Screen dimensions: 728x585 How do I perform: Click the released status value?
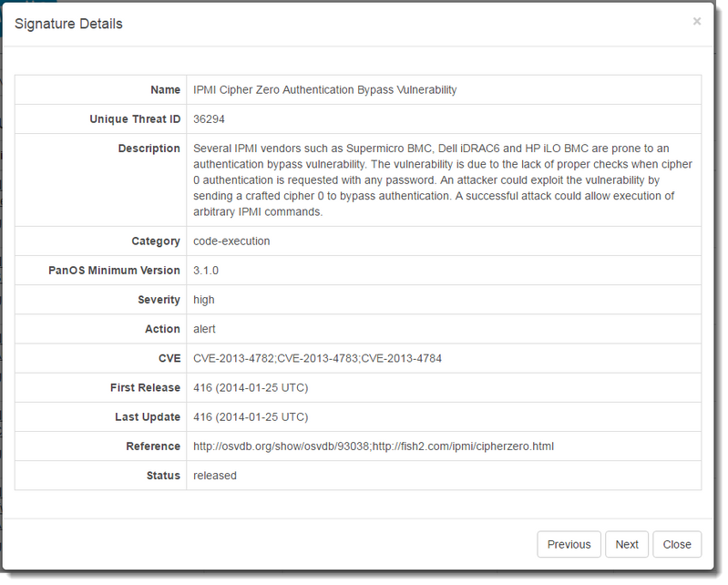point(215,475)
